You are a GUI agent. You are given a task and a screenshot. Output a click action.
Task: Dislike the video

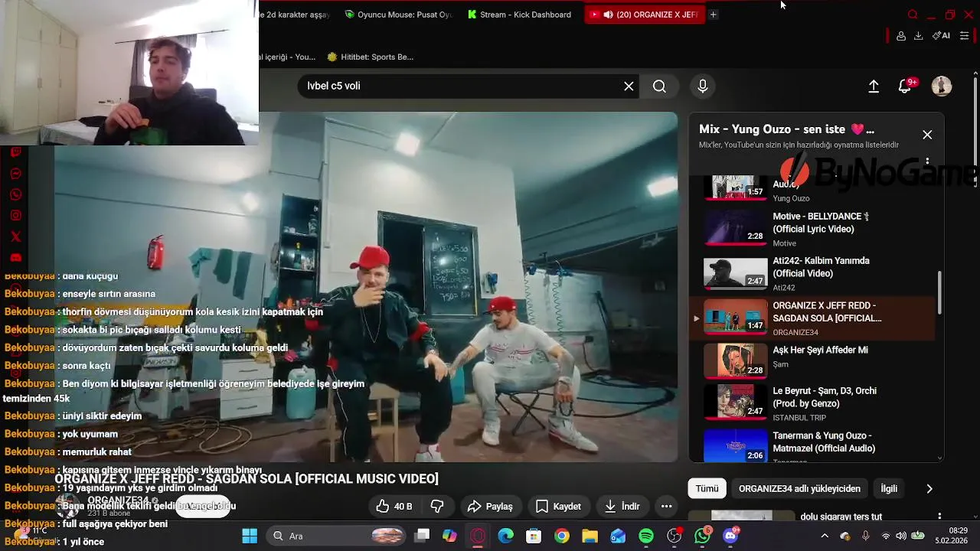pos(437,506)
